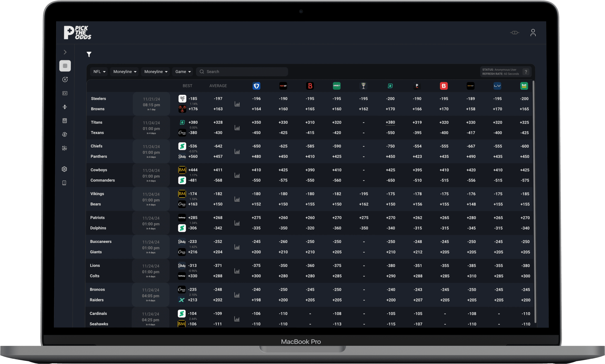Open the chart icon for Steelers-Browns row
The image size is (605, 364).
tap(237, 104)
